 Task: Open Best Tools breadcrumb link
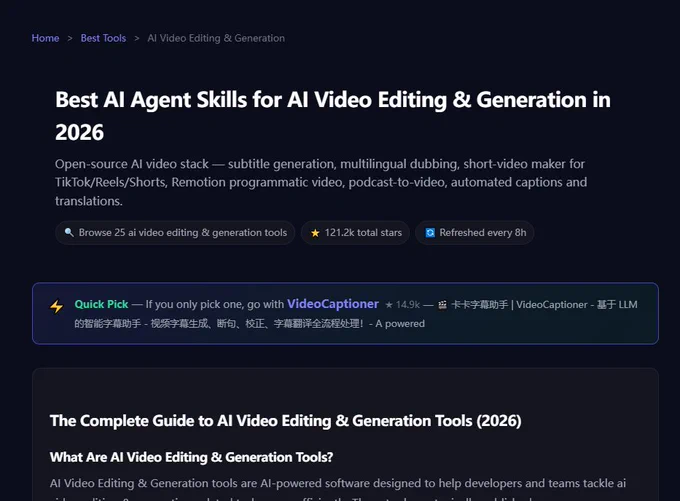click(x=103, y=38)
